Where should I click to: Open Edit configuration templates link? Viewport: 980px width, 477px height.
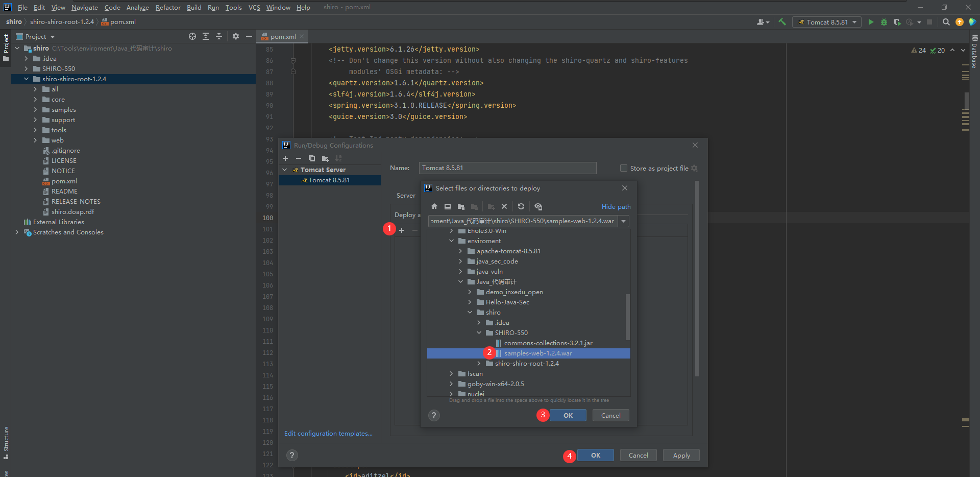click(328, 433)
